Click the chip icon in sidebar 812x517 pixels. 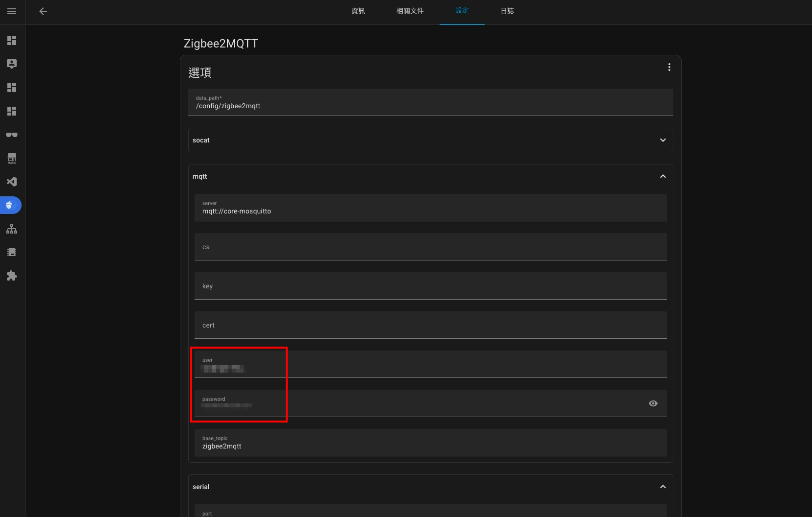[x=12, y=252]
